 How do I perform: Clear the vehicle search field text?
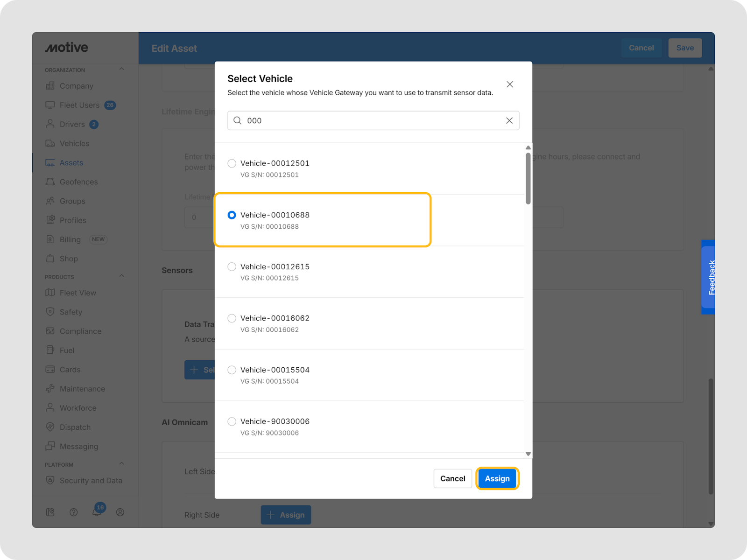[x=509, y=120]
